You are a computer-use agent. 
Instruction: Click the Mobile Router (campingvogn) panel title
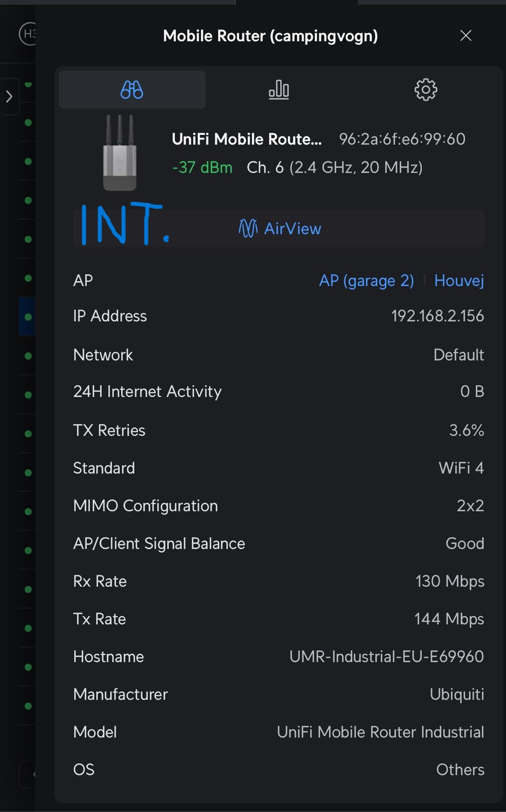click(270, 36)
